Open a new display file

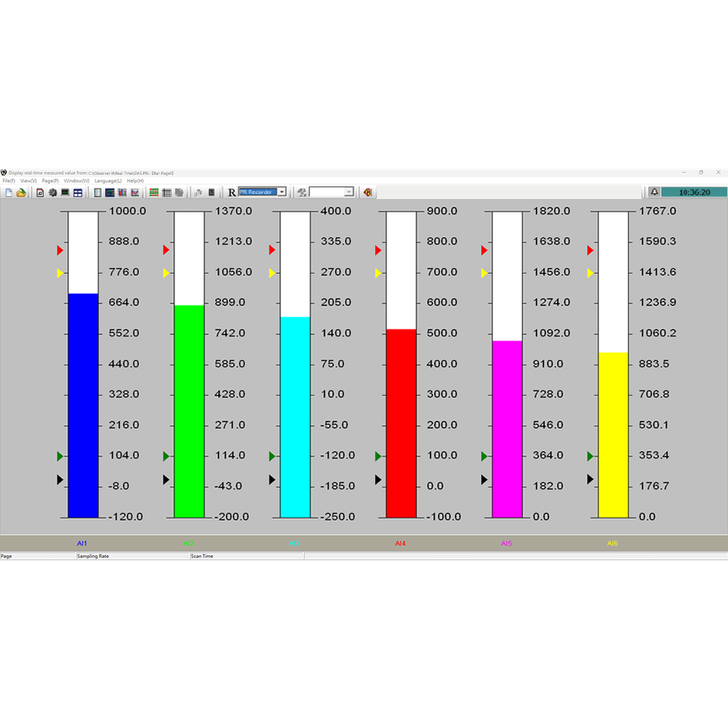click(x=9, y=192)
